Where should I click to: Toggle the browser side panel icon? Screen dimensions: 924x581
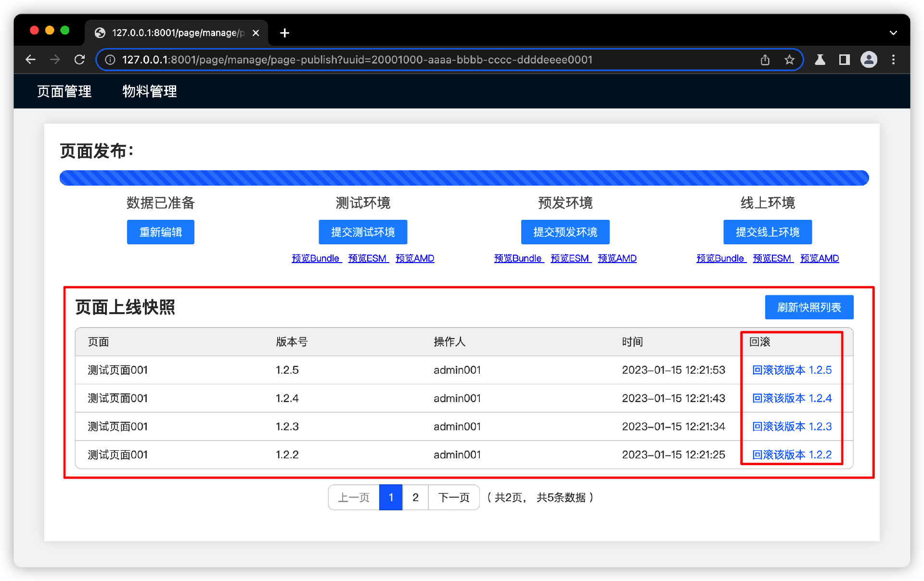click(x=844, y=60)
